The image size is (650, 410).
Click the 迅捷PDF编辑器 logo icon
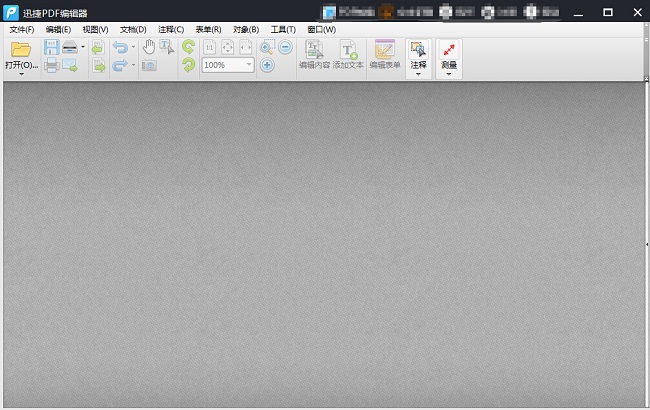(x=11, y=12)
